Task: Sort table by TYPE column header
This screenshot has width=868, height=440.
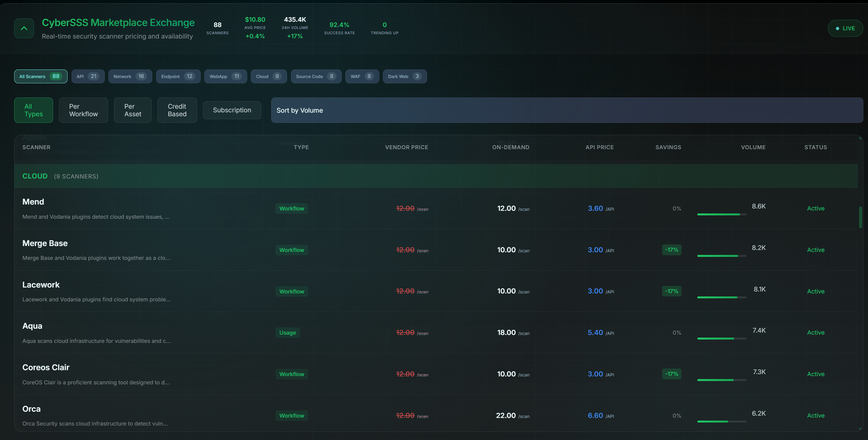Action: tap(301, 148)
